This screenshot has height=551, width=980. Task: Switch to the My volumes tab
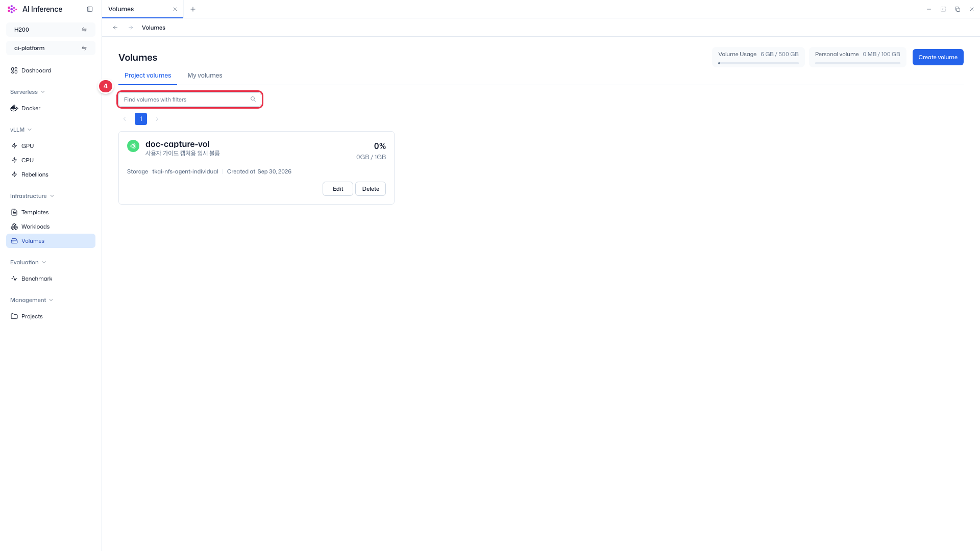tap(205, 76)
